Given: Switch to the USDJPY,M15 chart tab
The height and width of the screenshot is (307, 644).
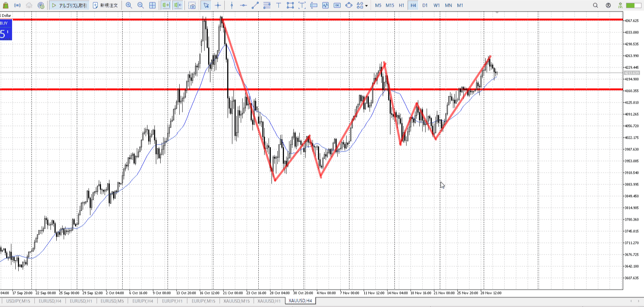Looking at the screenshot, I should (x=18, y=301).
